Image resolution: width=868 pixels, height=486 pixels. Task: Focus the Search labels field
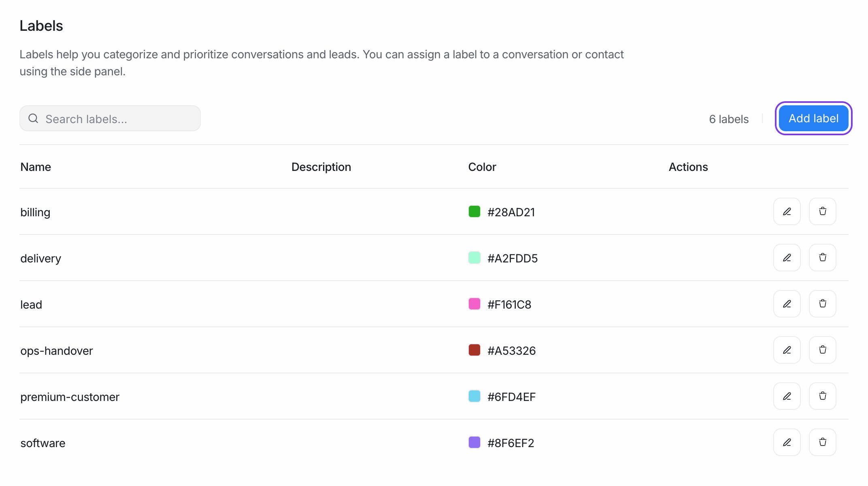(x=110, y=118)
